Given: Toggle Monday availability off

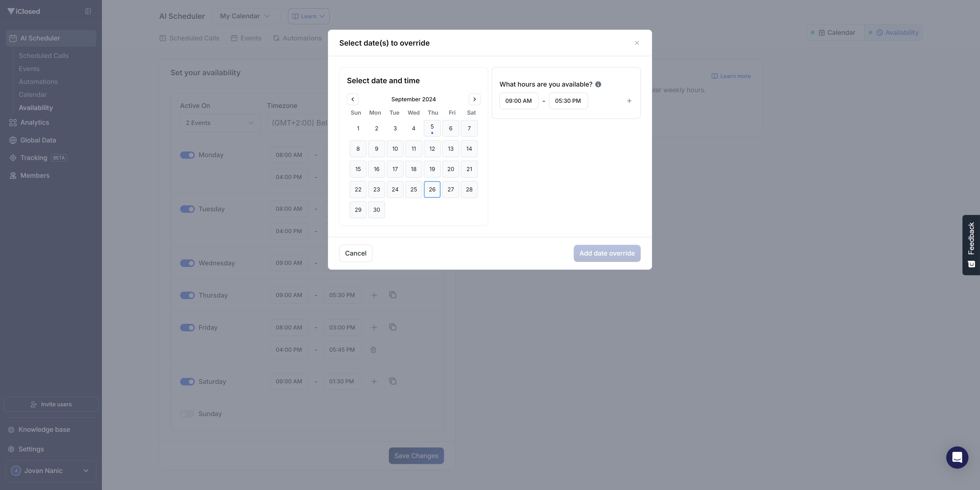Looking at the screenshot, I should [x=187, y=155].
